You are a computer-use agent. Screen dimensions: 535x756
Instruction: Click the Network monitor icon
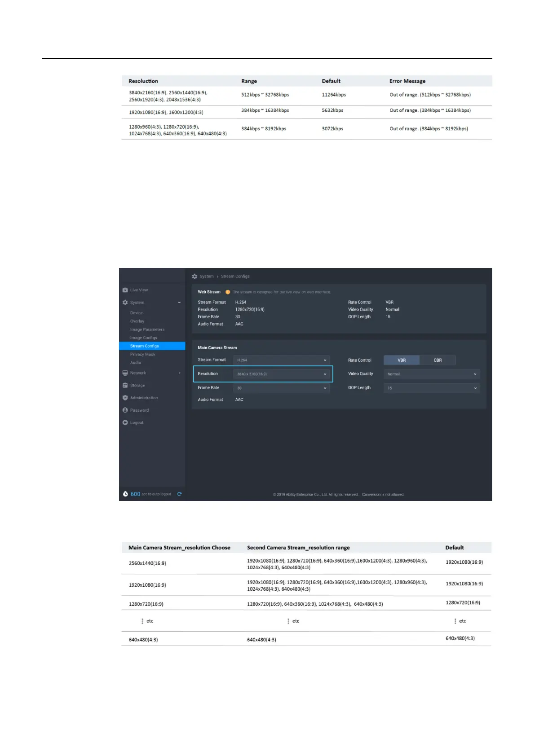pyautogui.click(x=125, y=373)
